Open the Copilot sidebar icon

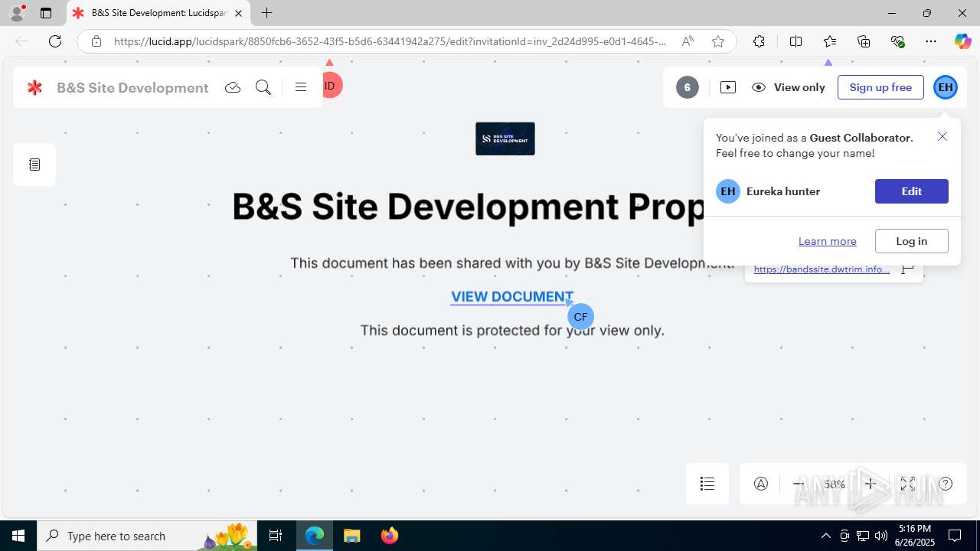click(x=962, y=41)
